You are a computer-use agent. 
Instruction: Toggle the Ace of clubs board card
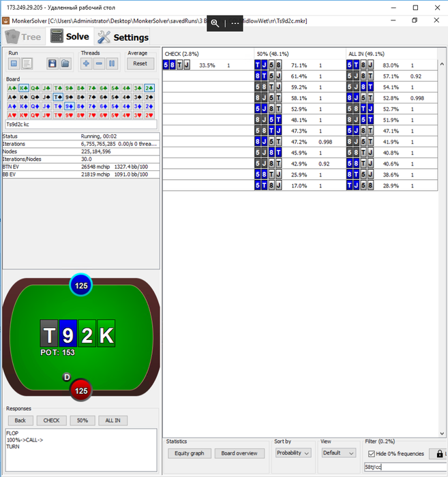(x=12, y=88)
